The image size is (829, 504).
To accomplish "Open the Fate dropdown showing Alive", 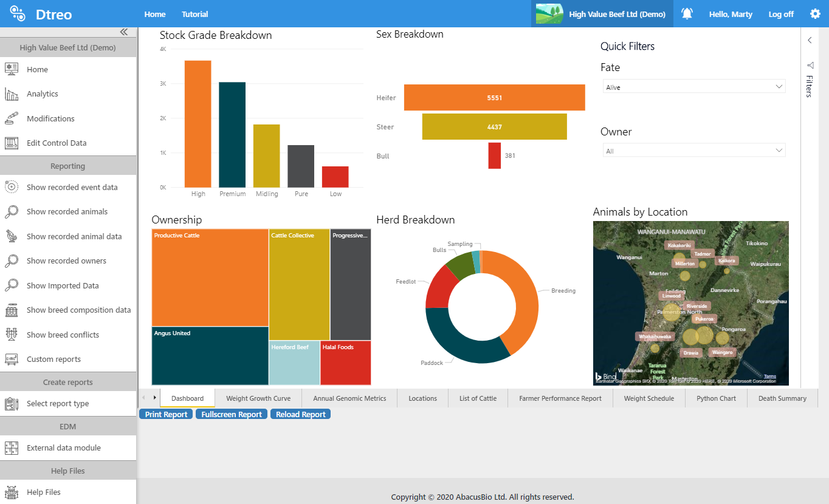I will pos(693,87).
